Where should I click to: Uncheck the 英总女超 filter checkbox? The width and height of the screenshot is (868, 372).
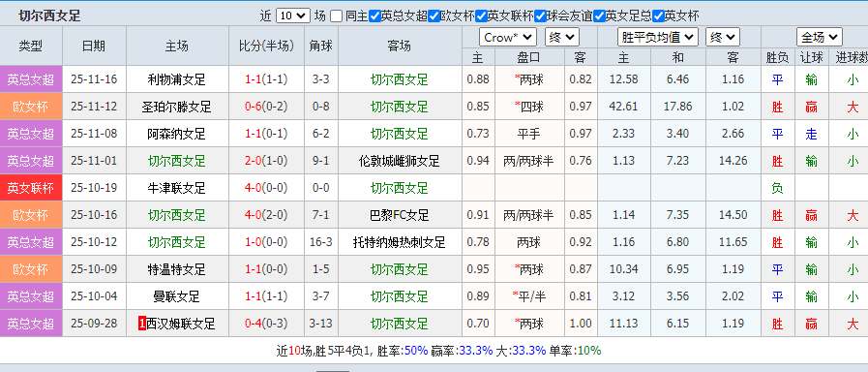(374, 16)
